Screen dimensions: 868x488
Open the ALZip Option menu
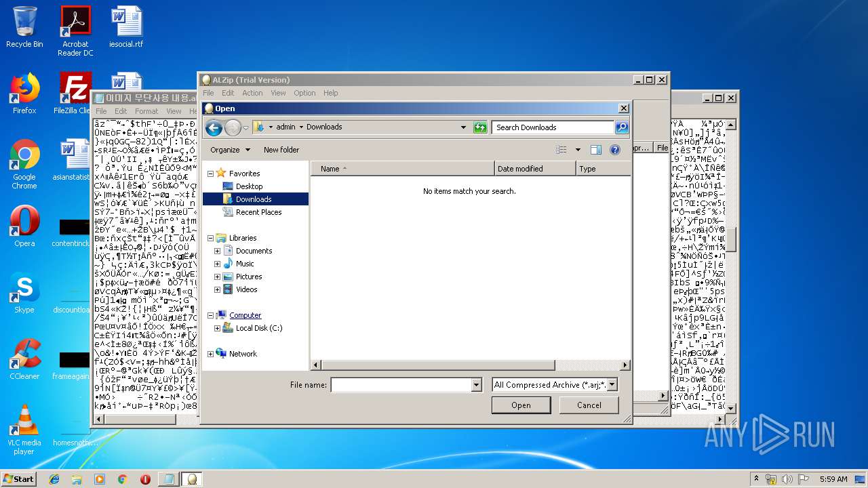[304, 93]
